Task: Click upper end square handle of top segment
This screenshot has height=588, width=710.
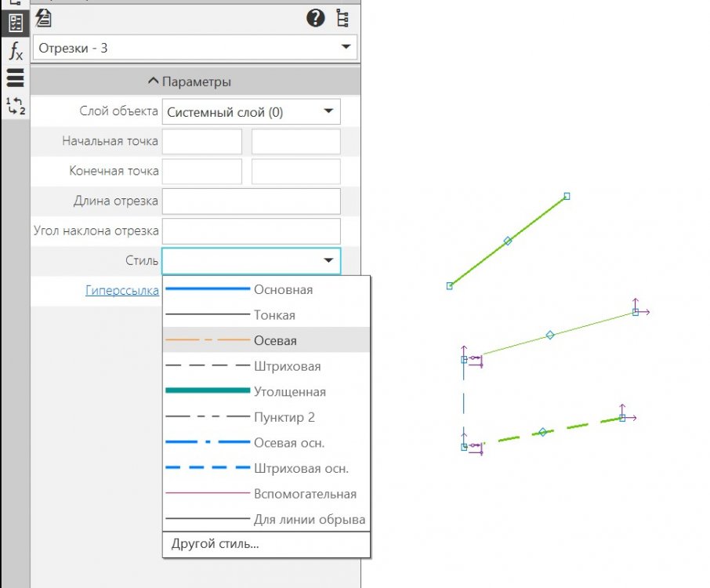Action: click(567, 196)
